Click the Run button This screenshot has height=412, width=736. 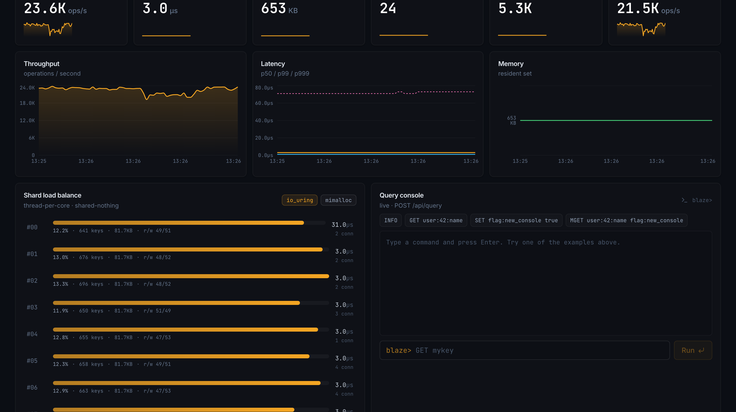[693, 351]
